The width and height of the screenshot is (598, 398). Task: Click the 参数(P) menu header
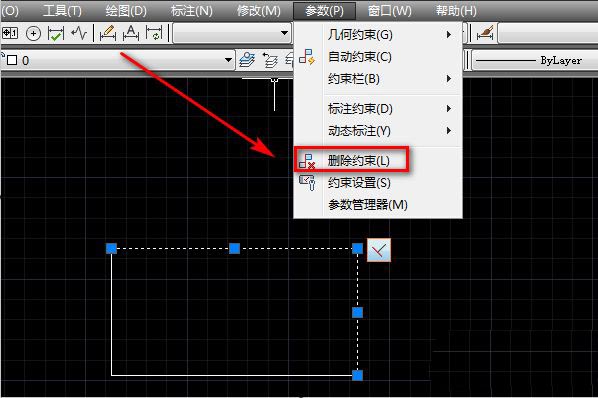click(324, 11)
